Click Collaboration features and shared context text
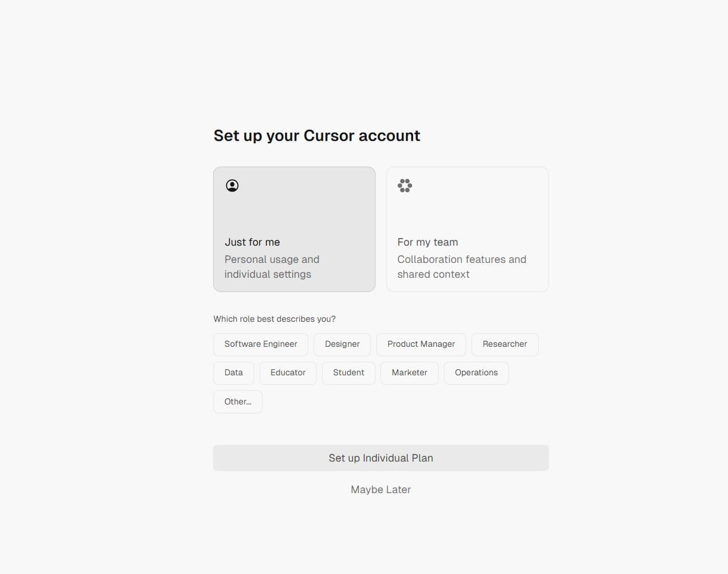This screenshot has width=728, height=574. (462, 266)
